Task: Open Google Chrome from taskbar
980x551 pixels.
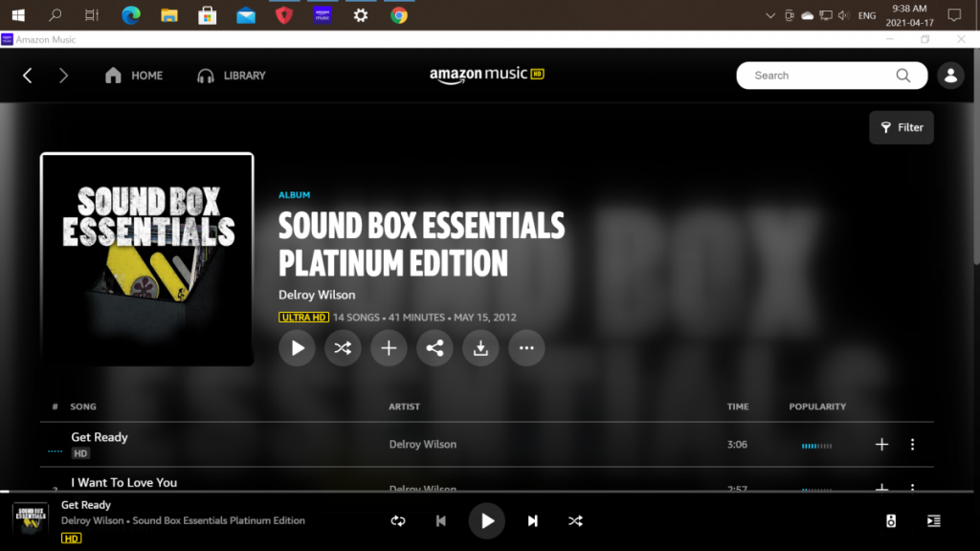Action: (399, 15)
